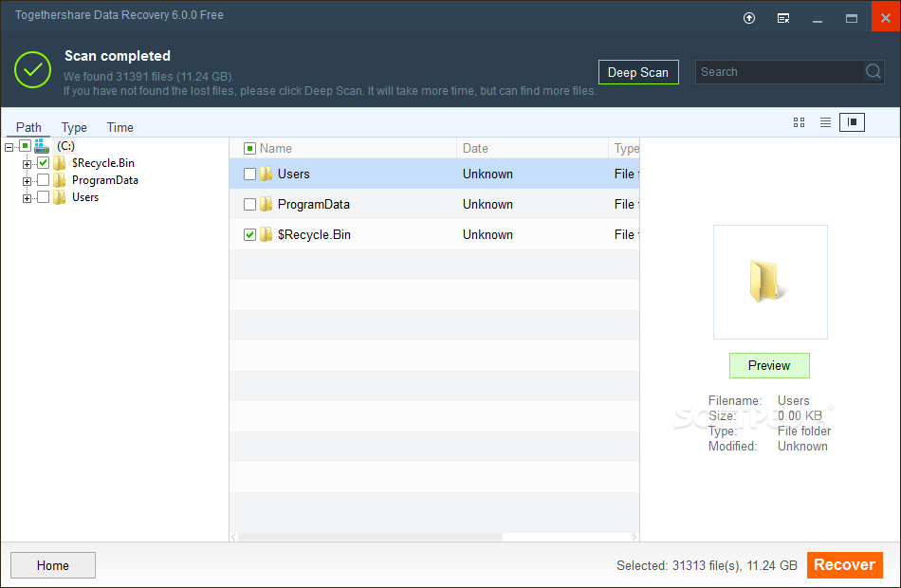
Task: Click the 'File folder' type value
Action: [x=804, y=432]
